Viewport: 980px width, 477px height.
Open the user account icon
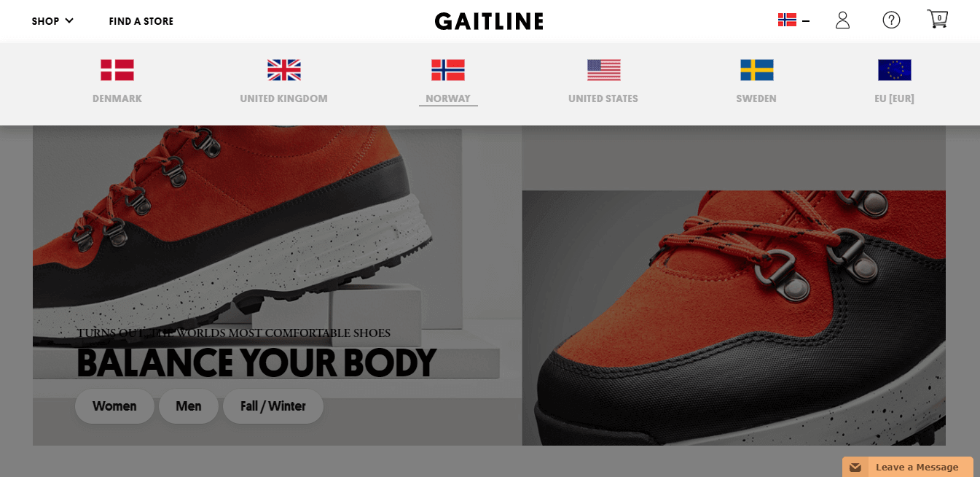click(x=842, y=20)
